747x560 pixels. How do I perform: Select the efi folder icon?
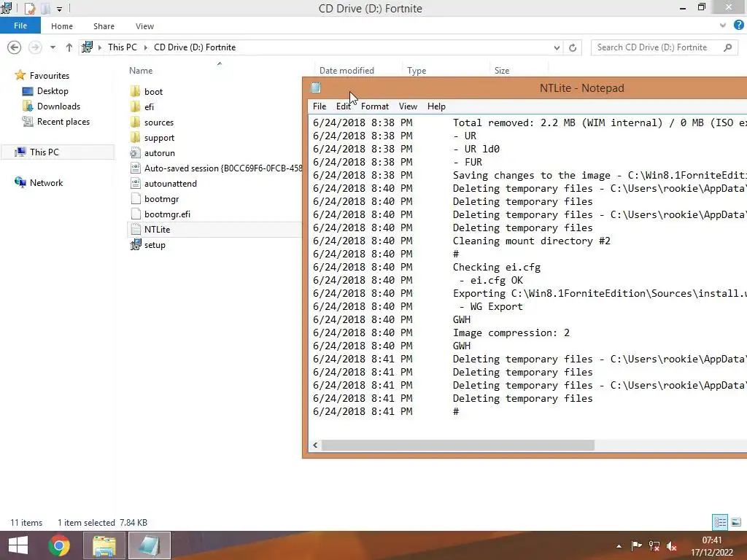tap(135, 106)
